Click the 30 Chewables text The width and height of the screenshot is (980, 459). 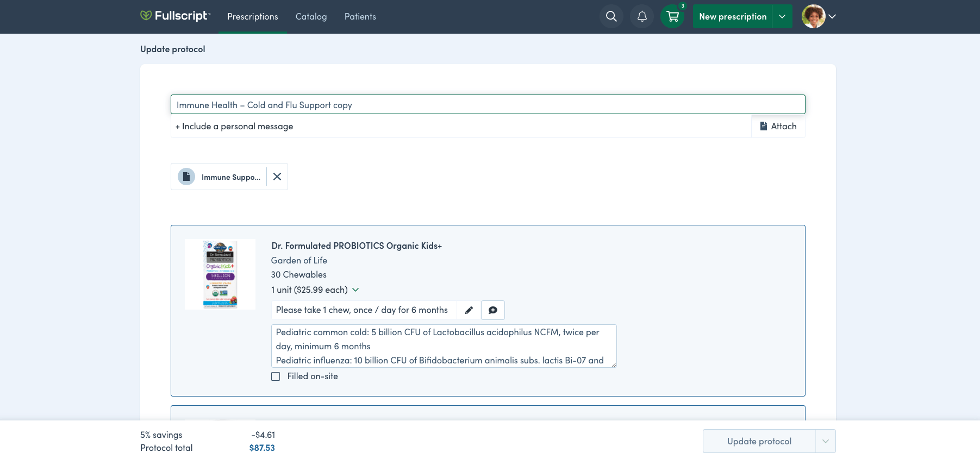coord(299,274)
